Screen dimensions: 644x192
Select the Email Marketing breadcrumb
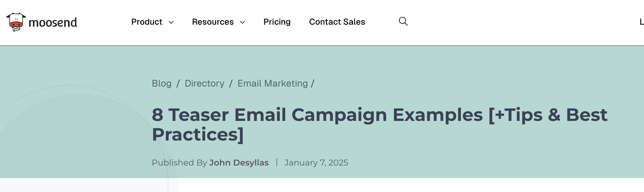pyautogui.click(x=272, y=83)
